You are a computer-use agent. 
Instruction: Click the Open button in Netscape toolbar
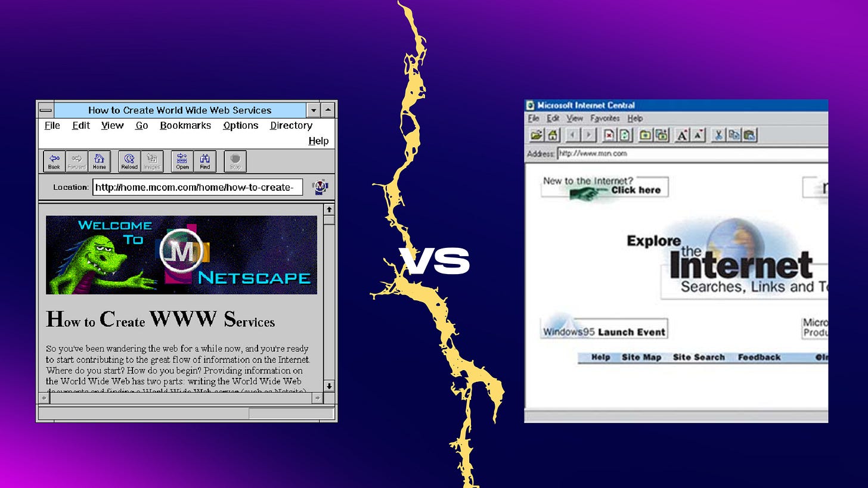click(x=182, y=161)
